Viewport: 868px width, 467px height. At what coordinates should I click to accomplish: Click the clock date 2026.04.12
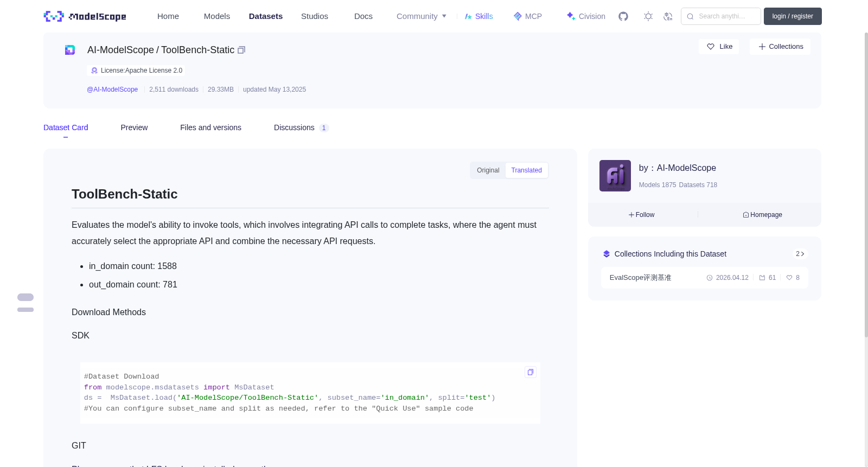727,278
